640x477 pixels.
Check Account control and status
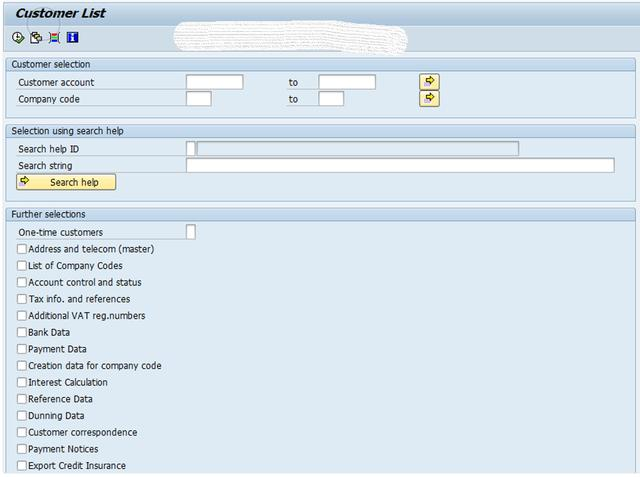22,282
